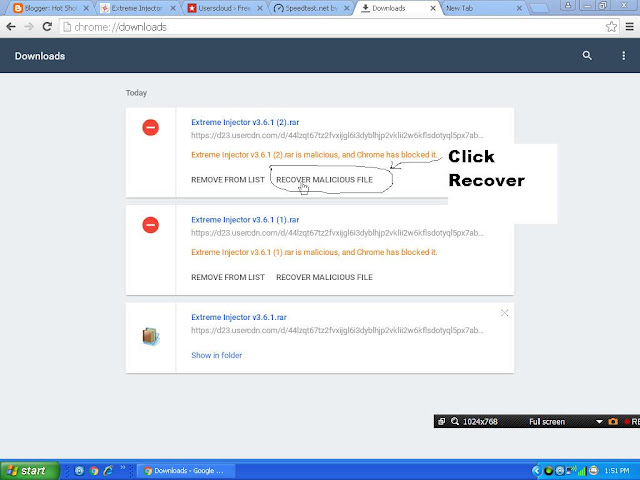The image size is (640, 480).
Task: Click Remove From List for (2).rar
Action: [228, 180]
